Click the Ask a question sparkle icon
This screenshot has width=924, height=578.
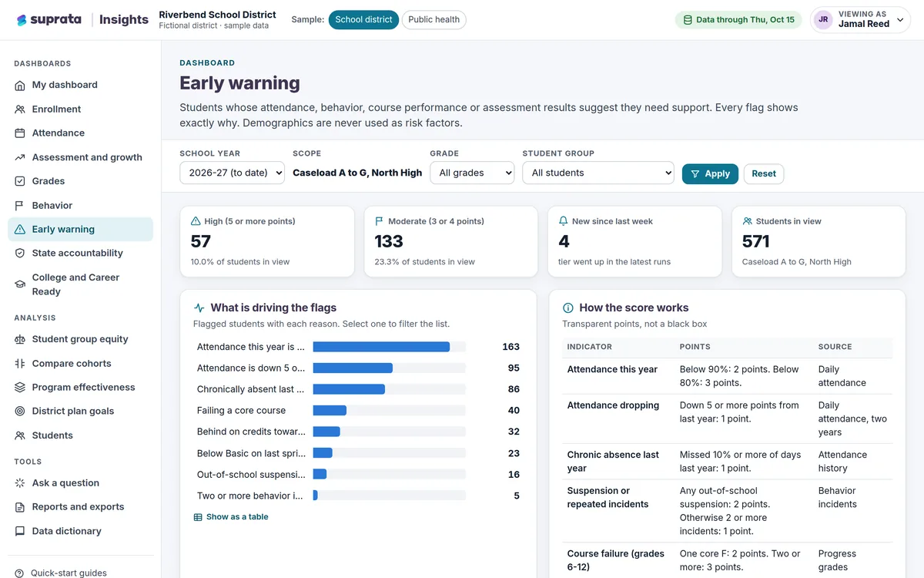pos(20,483)
